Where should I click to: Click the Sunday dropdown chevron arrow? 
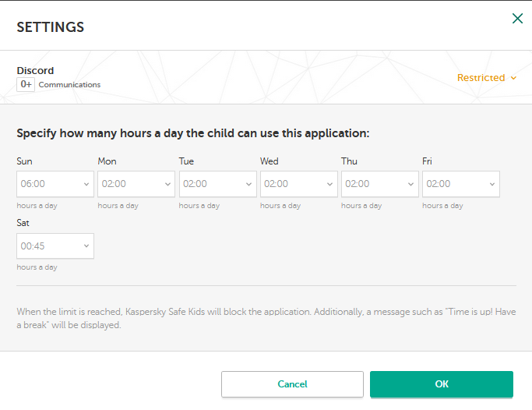coord(86,185)
